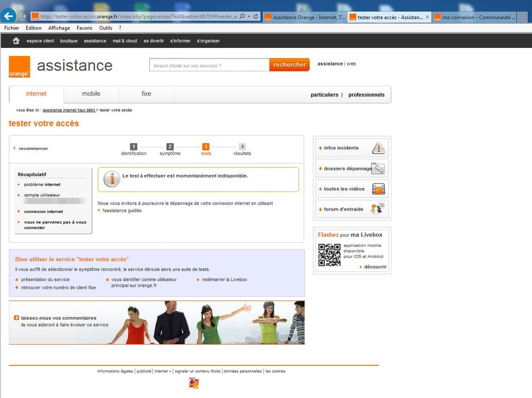Click the information 'i' icon
532x398 pixels.
point(112,179)
